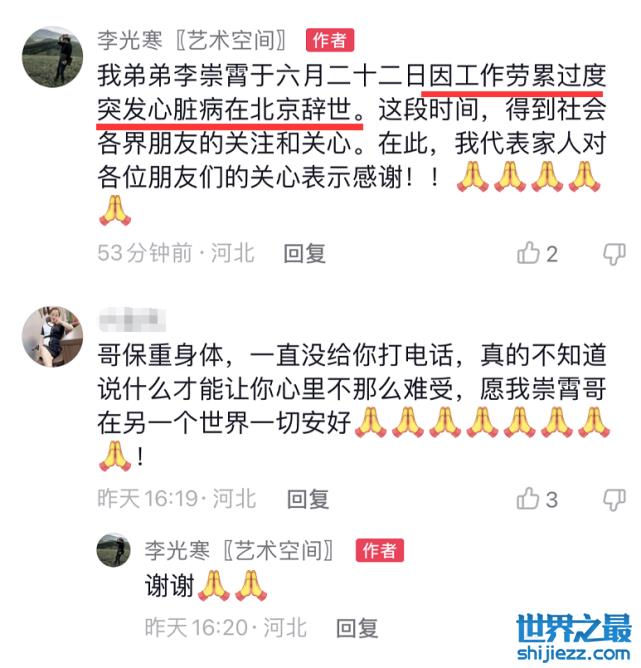641x668 pixels.
Task: Click the 世界之最 shijiezz.com watermark
Action: coord(573,637)
